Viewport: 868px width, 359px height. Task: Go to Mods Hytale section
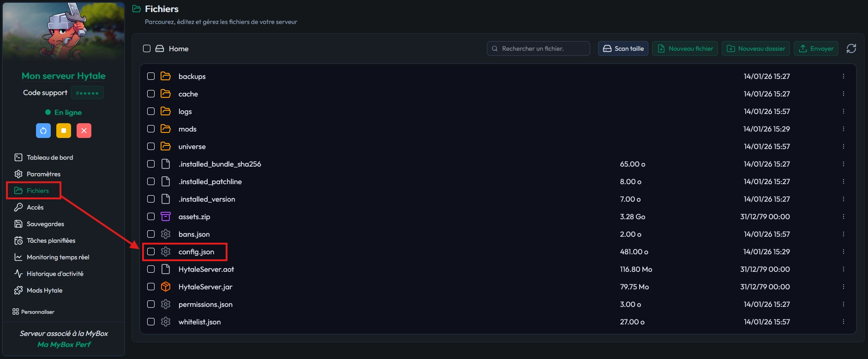point(44,290)
